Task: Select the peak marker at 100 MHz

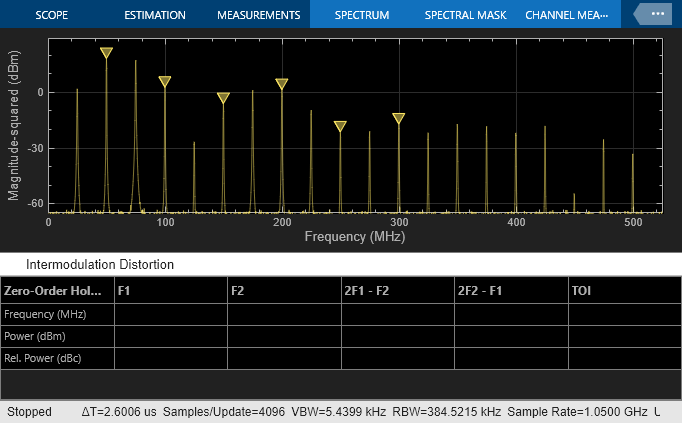Action: click(165, 82)
